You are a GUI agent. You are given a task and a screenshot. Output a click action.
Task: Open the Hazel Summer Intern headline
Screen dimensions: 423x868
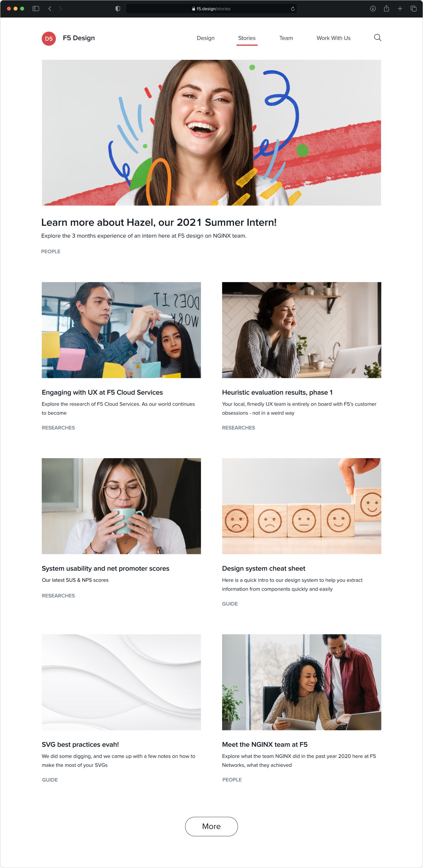[159, 222]
